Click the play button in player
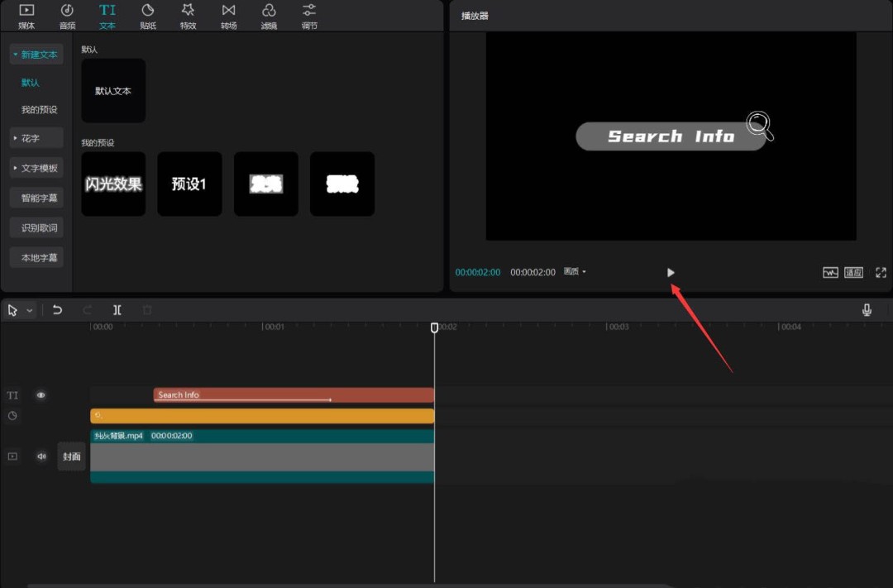The width and height of the screenshot is (893, 588). coord(671,272)
